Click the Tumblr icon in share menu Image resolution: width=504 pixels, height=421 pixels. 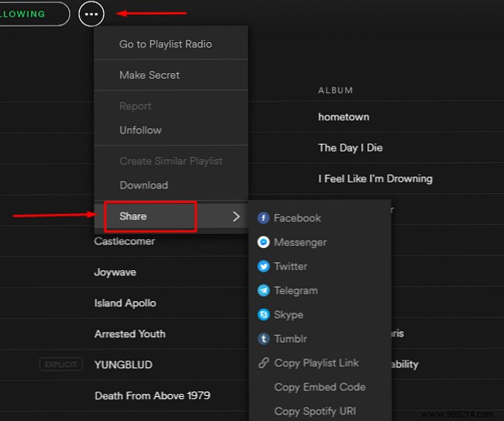pyautogui.click(x=263, y=339)
